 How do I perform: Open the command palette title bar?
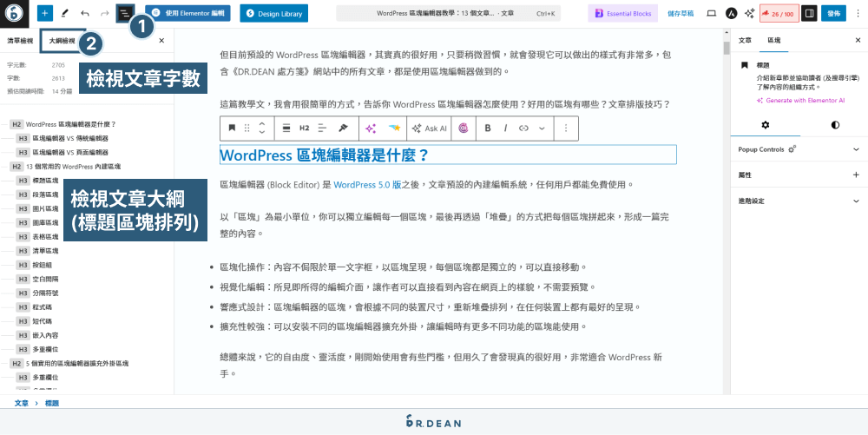point(449,13)
